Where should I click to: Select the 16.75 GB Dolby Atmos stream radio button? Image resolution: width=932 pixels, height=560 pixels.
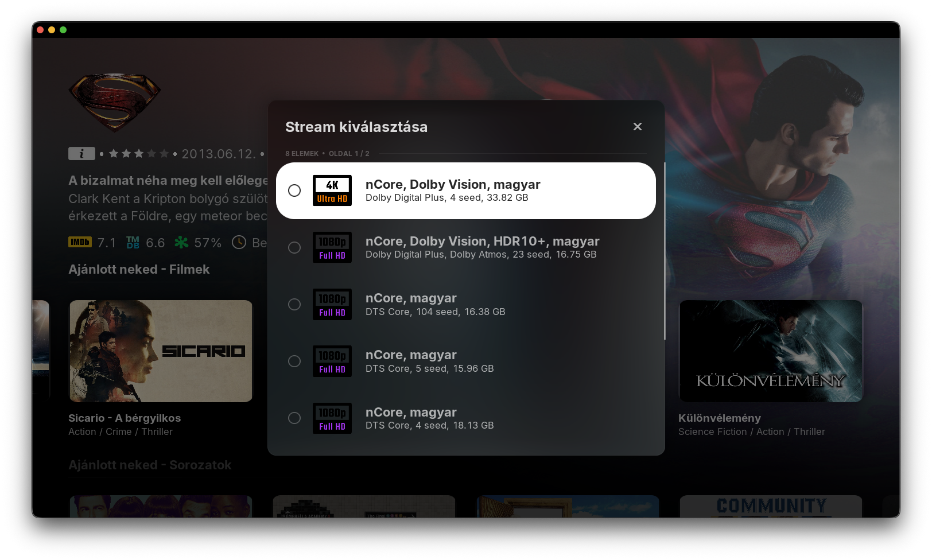[294, 247]
